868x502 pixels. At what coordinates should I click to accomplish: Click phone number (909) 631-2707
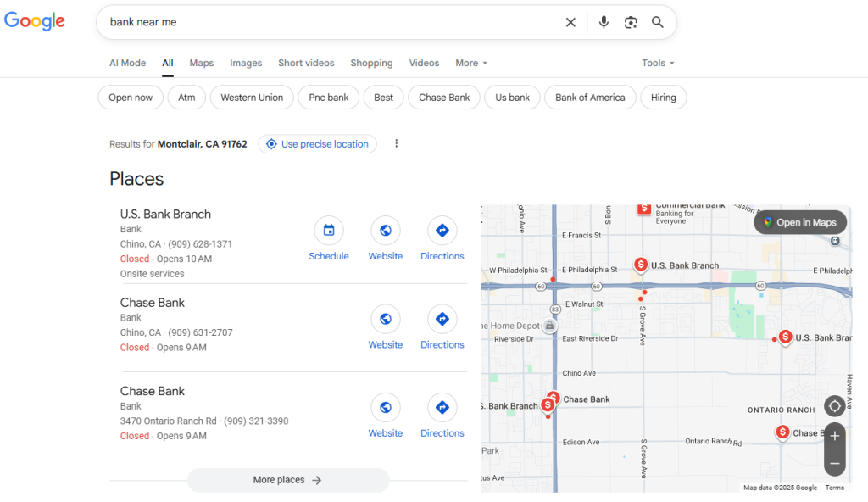[x=200, y=332]
